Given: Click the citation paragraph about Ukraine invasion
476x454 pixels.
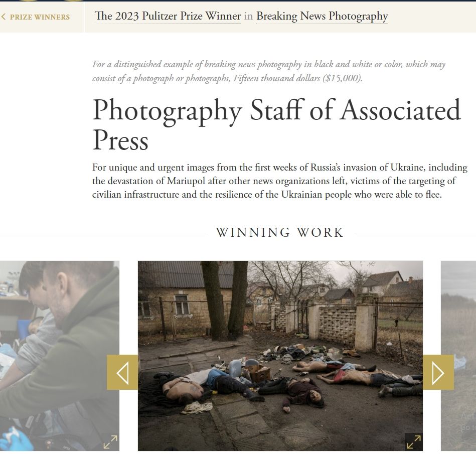Looking at the screenshot, I should [x=280, y=181].
